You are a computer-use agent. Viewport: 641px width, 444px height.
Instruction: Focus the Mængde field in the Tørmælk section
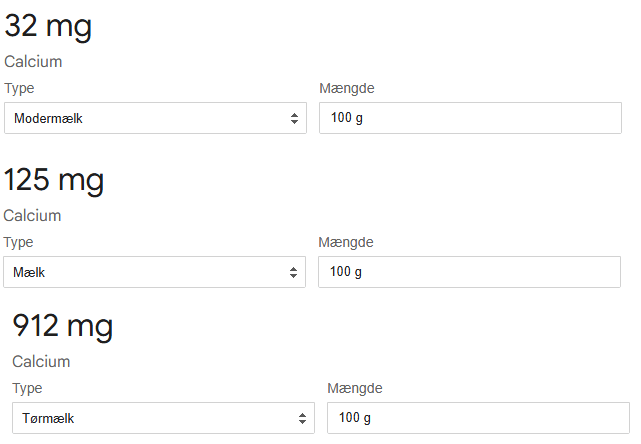479,418
